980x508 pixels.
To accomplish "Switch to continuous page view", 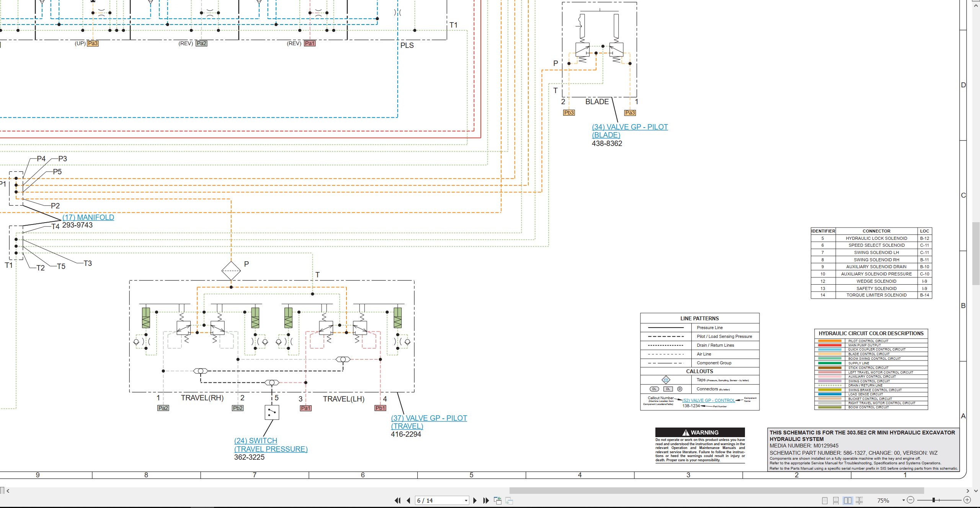I will click(x=836, y=500).
